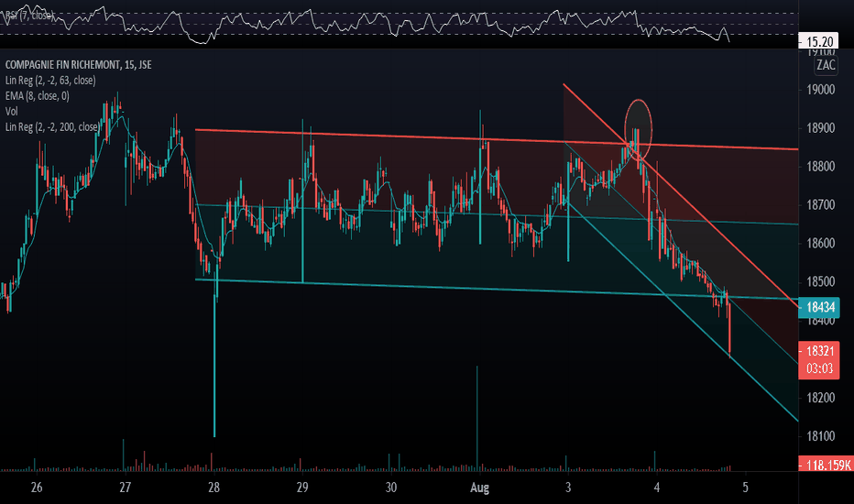Click the 28 date label on time axis
Screen dimensions: 854x504
(214, 488)
